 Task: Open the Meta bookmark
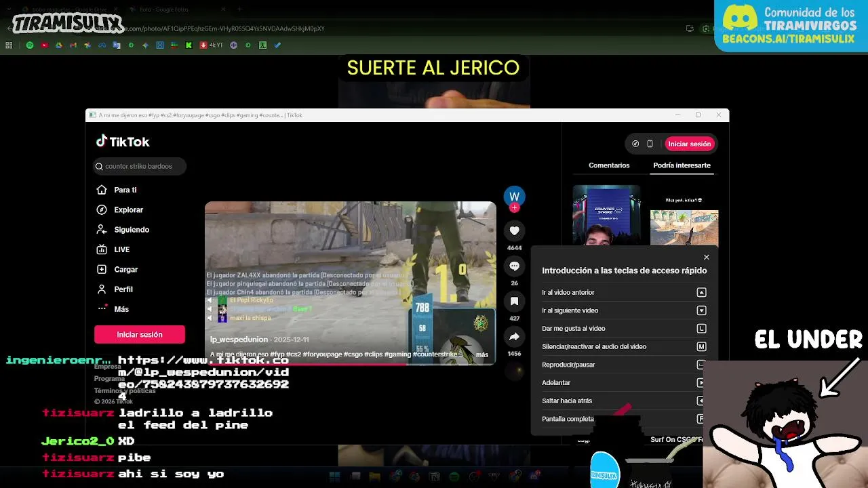pos(102,45)
